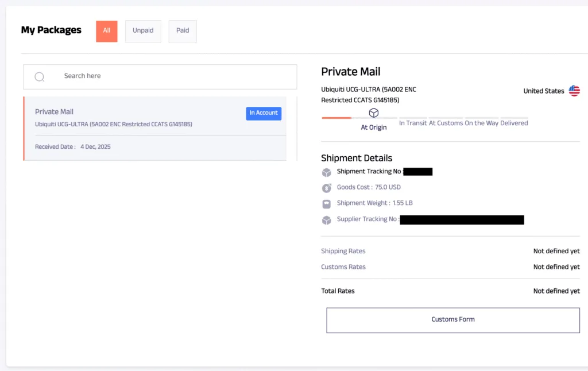Click the Shipment Weight scale icon
Image resolution: width=588 pixels, height=371 pixels.
click(327, 203)
